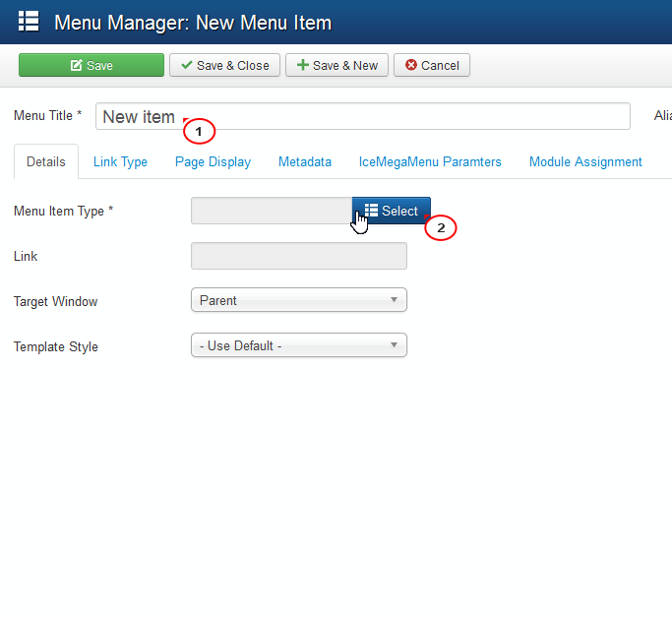
Task: Open the Page Display tab
Action: [213, 161]
